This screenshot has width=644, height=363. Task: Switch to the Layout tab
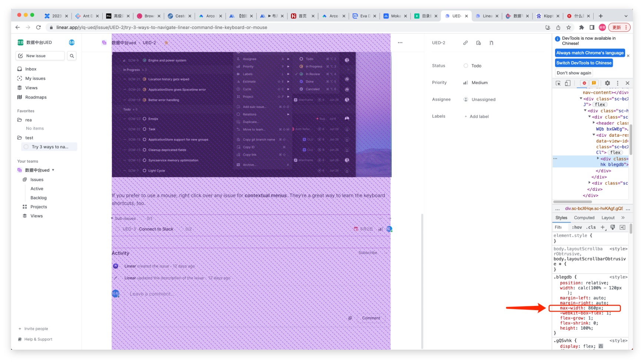pyautogui.click(x=608, y=218)
